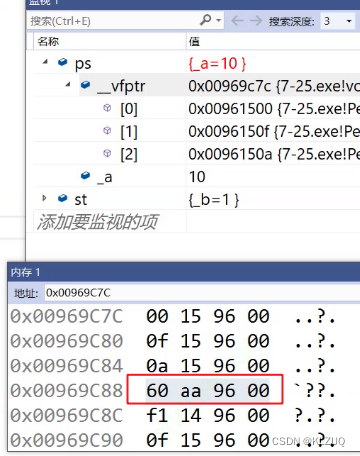Screen dimensions: 360x456
Task: Select the __vfptr row name
Action: pos(121,86)
